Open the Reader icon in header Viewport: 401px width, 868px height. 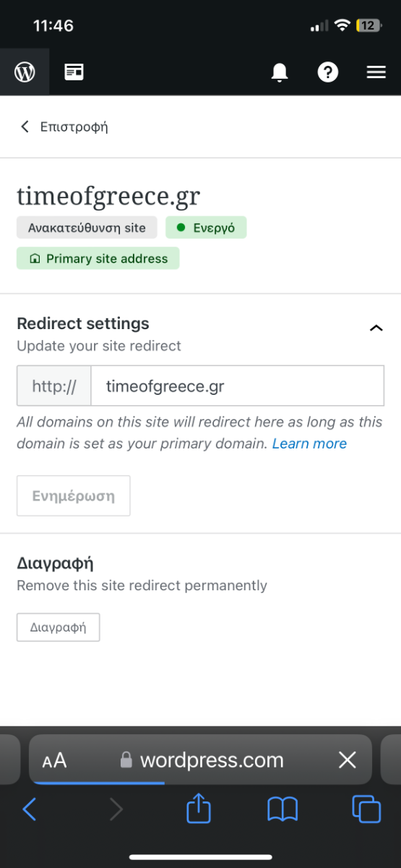[x=74, y=72]
